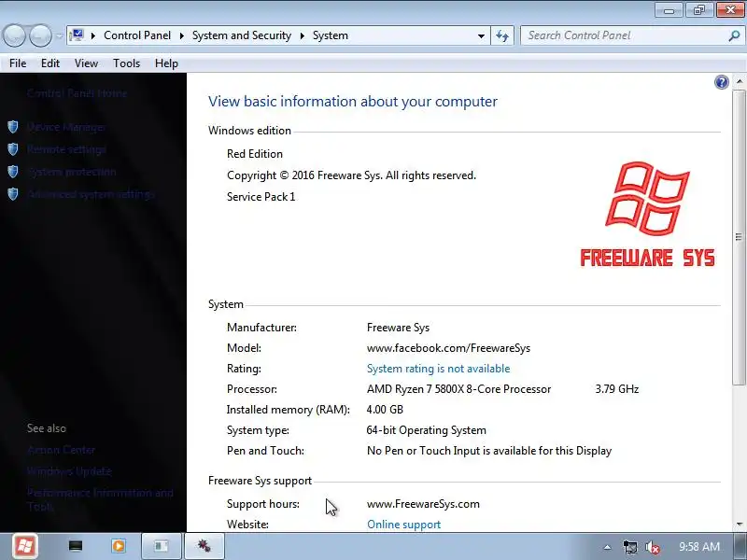Open Device Manager link
Screen dimensions: 747x560
coord(66,127)
